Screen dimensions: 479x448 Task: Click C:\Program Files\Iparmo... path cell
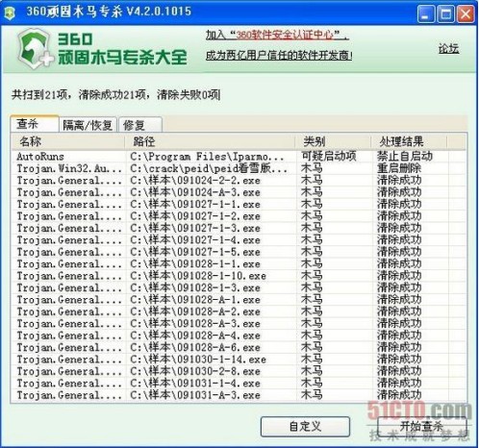point(207,157)
